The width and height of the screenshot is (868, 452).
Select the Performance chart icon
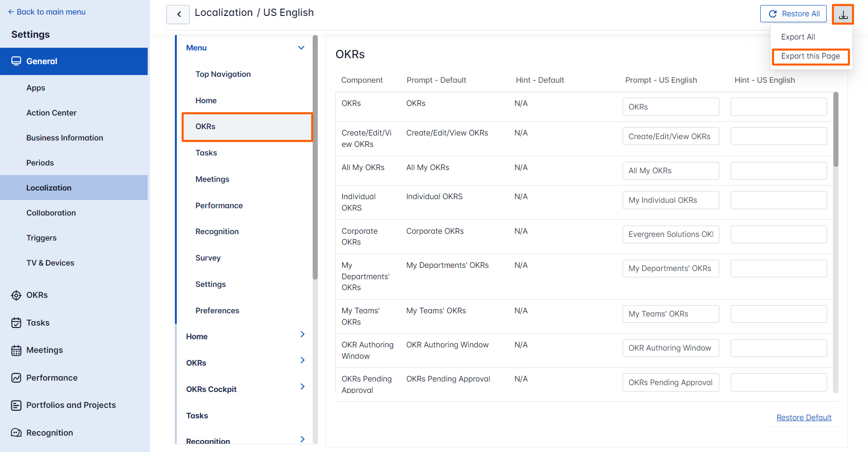(x=16, y=377)
